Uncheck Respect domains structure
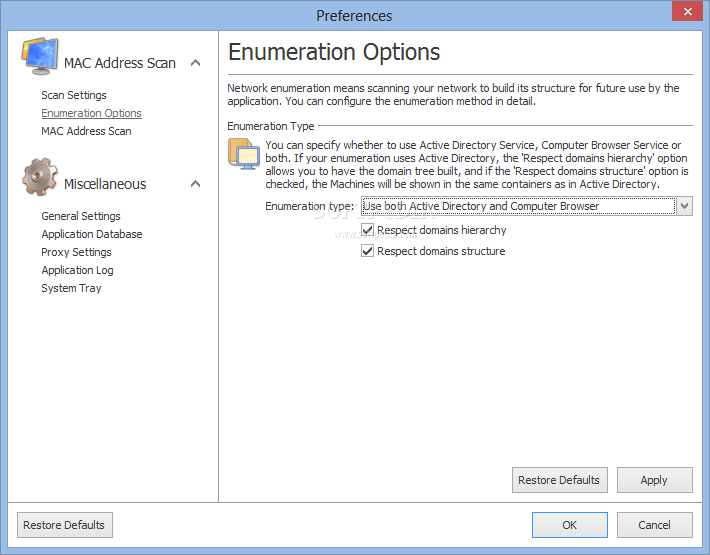The height and width of the screenshot is (555, 710). (x=367, y=251)
